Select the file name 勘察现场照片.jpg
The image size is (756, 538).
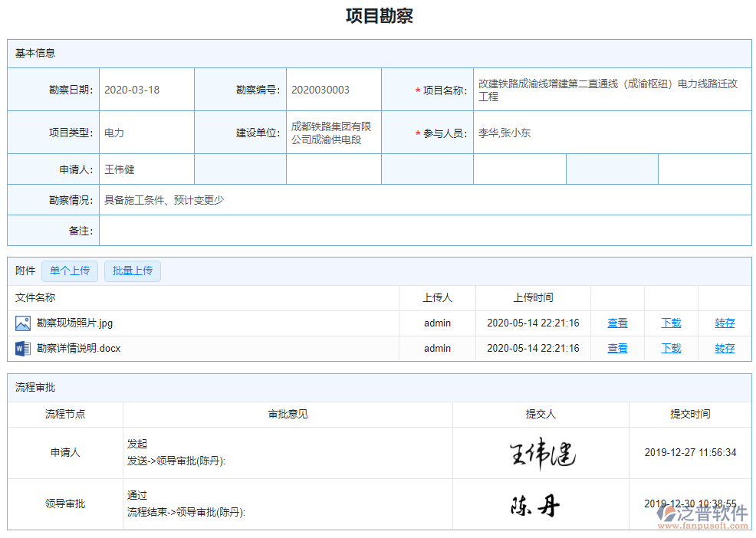point(73,323)
